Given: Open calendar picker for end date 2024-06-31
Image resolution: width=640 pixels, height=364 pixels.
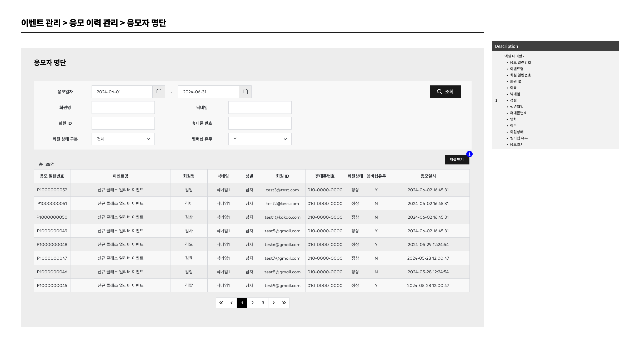Looking at the screenshot, I should click(x=245, y=92).
